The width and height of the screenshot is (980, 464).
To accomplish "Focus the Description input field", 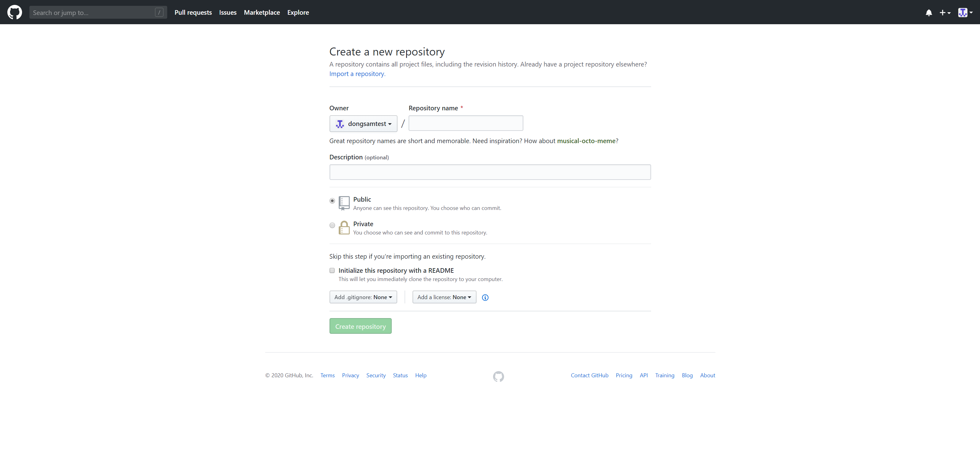I will (490, 172).
